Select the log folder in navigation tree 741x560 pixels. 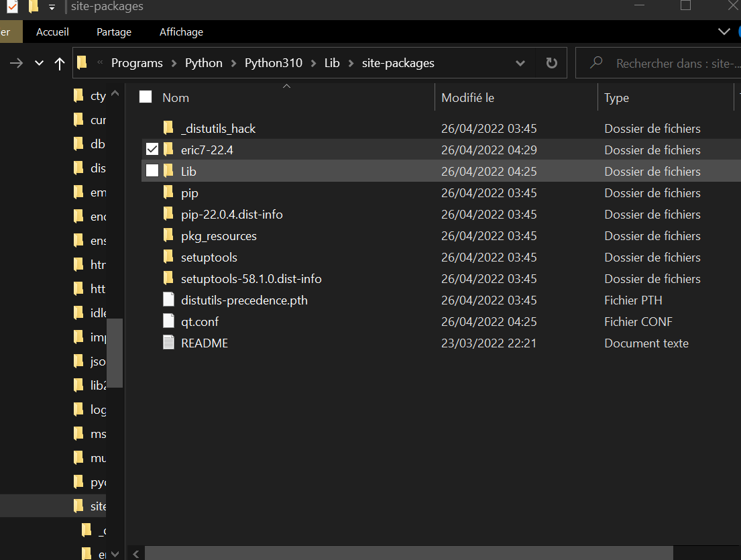coord(90,409)
